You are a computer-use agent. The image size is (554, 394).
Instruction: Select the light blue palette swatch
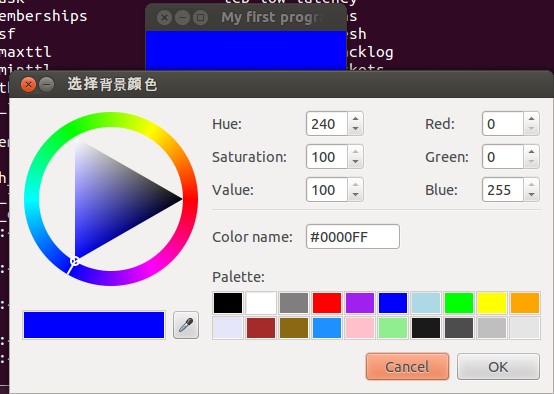point(426,303)
